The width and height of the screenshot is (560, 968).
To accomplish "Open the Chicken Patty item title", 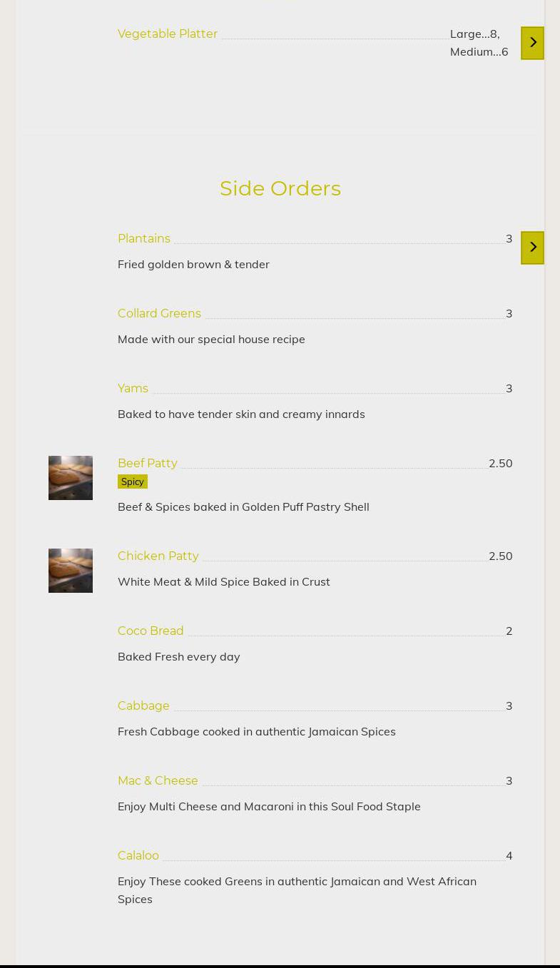I will click(158, 556).
